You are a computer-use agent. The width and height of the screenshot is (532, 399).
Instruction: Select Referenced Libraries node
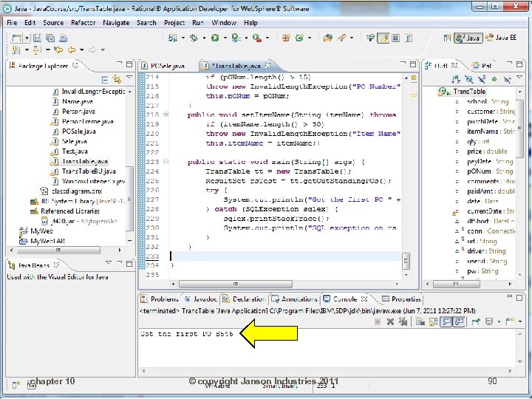(65, 211)
